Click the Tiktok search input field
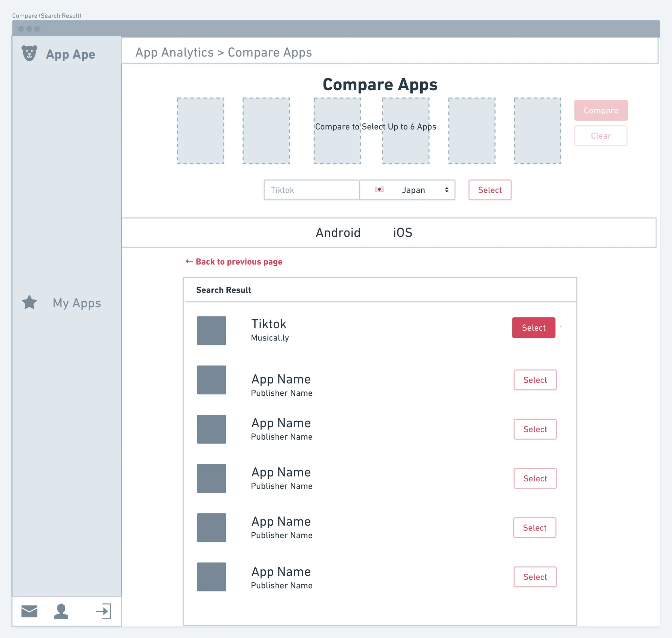This screenshot has width=672, height=638. [311, 190]
